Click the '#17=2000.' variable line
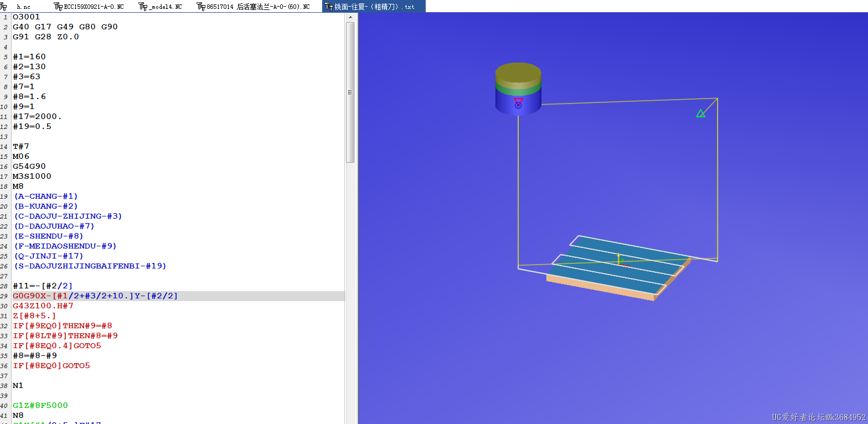868x424 pixels. coord(38,116)
